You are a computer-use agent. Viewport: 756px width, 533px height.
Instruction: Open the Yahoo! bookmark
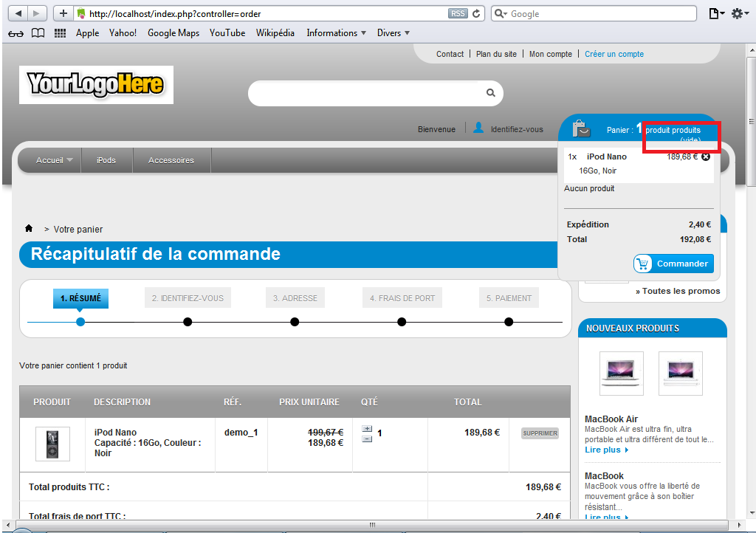pyautogui.click(x=123, y=32)
